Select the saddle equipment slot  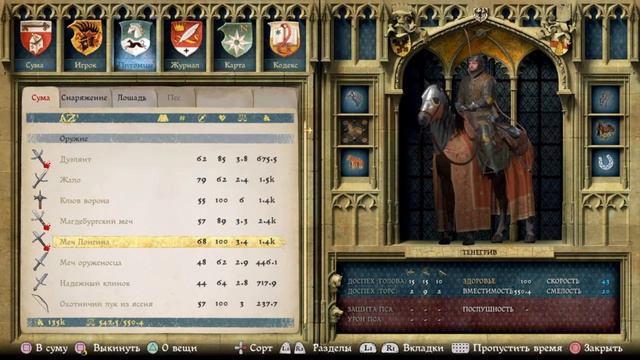pos(605,131)
